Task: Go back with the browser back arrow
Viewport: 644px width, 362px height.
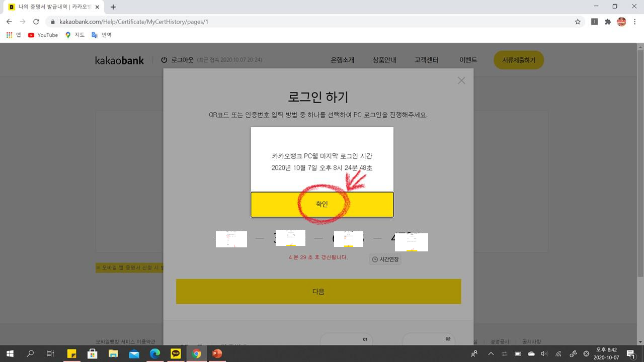Action: click(9, 22)
